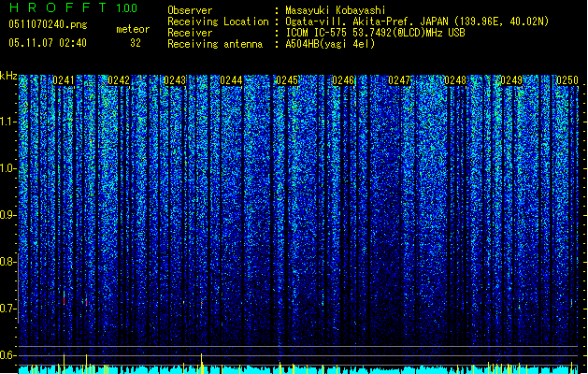Image resolution: width=588 pixels, height=374 pixels.
Task: Click the 0245 time marker
Action: click(287, 80)
